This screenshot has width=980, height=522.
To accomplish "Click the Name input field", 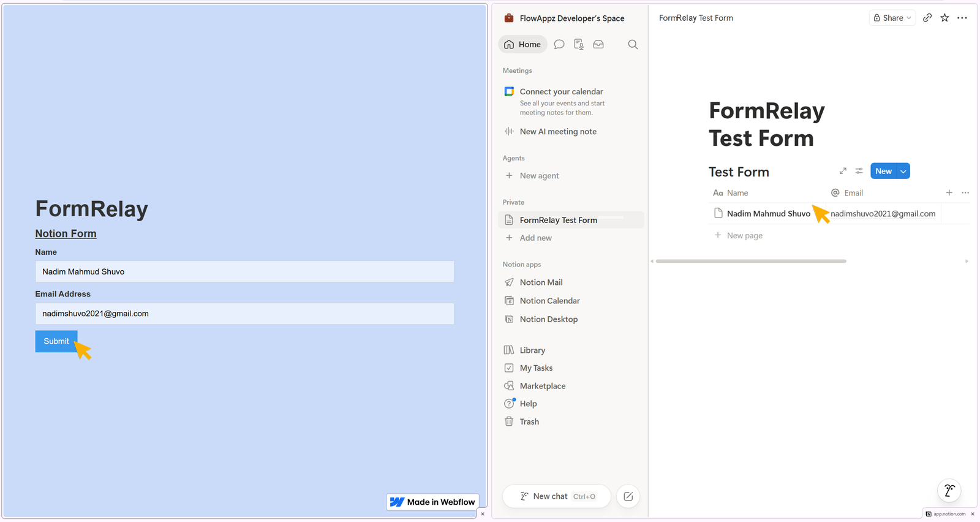I will point(244,271).
